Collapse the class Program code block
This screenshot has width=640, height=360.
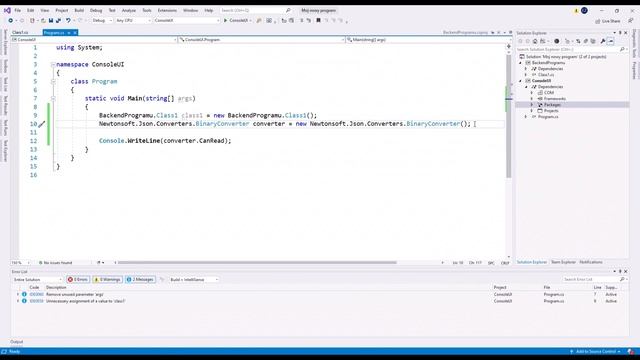[x=53, y=82]
